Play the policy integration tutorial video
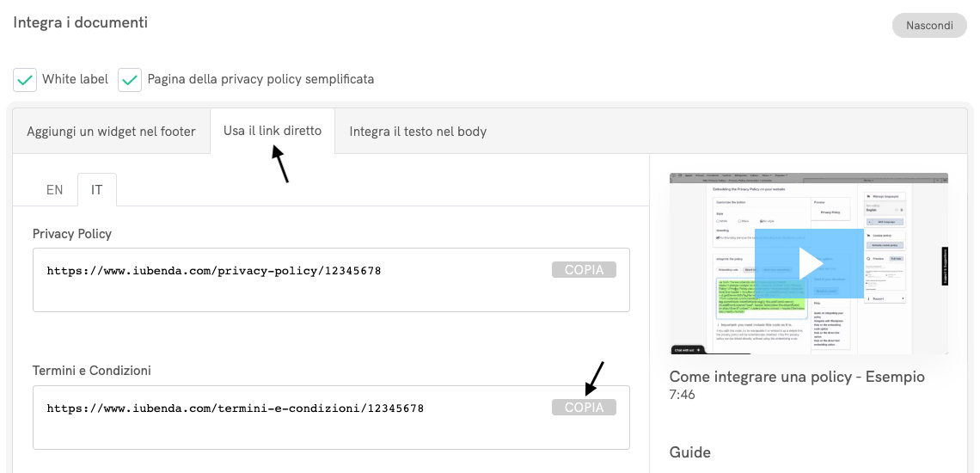Screen dimensions: 980x473 tap(808, 263)
